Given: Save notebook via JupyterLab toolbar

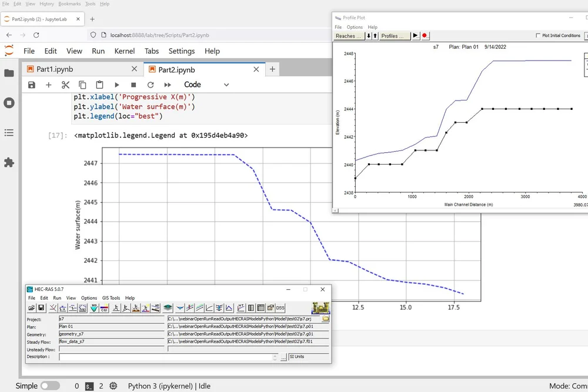Looking at the screenshot, I should 32,85.
